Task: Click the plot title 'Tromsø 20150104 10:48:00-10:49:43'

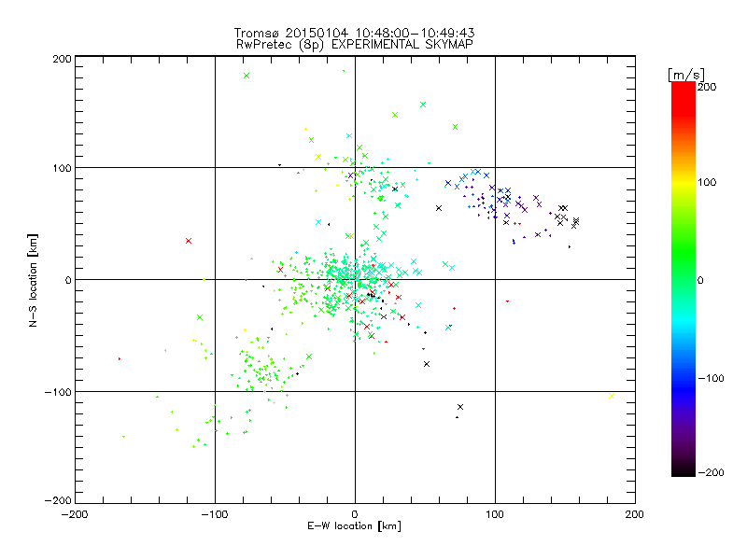Action: 354,33
